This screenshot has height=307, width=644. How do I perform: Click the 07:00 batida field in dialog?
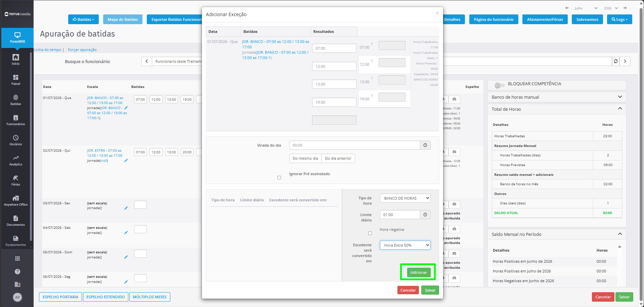coord(334,48)
